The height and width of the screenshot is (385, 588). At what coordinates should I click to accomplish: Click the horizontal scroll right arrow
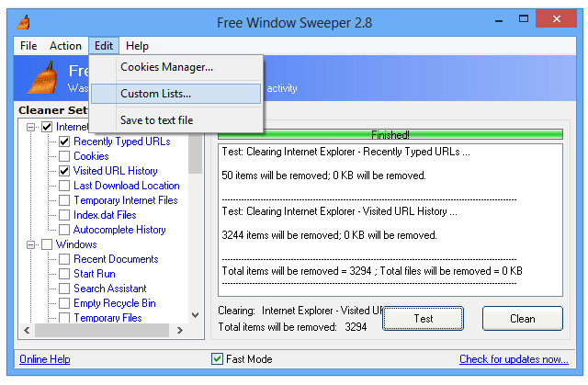click(x=180, y=330)
